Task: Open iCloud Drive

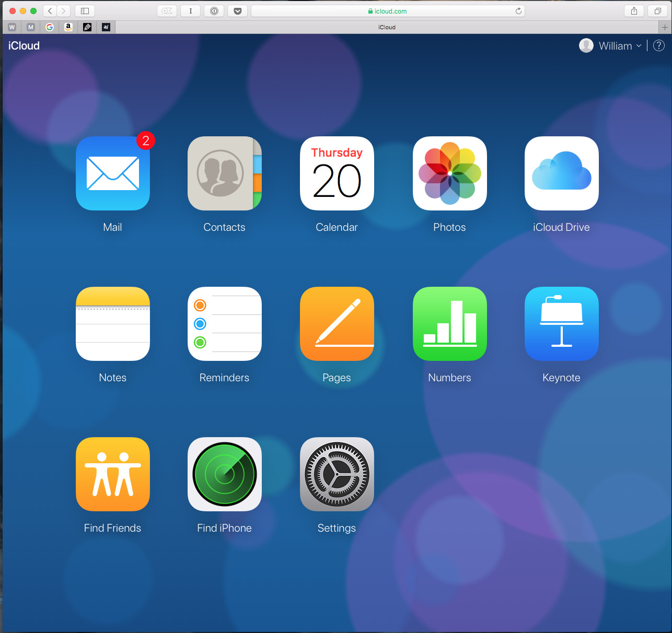Action: tap(562, 173)
